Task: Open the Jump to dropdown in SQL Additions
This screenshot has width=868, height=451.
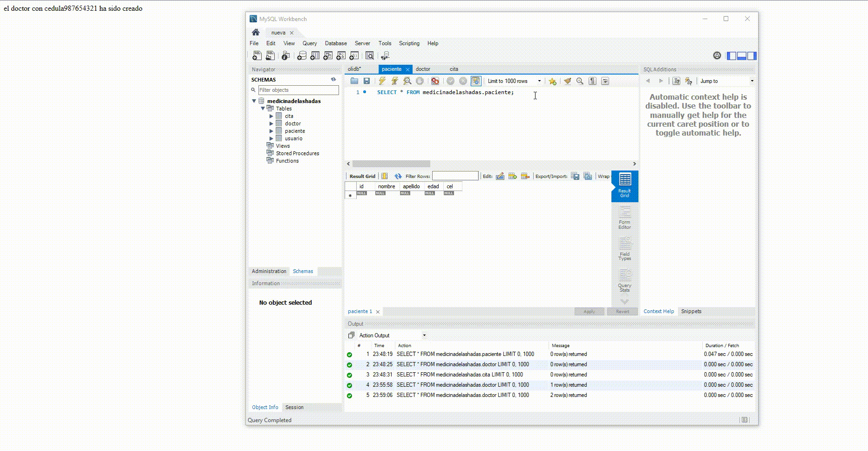Action: point(751,81)
